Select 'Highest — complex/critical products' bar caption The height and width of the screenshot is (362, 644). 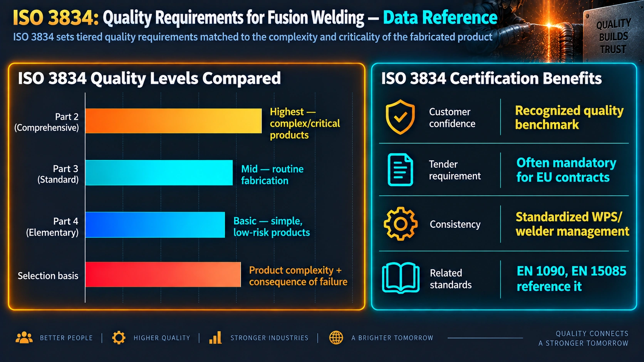(x=305, y=123)
